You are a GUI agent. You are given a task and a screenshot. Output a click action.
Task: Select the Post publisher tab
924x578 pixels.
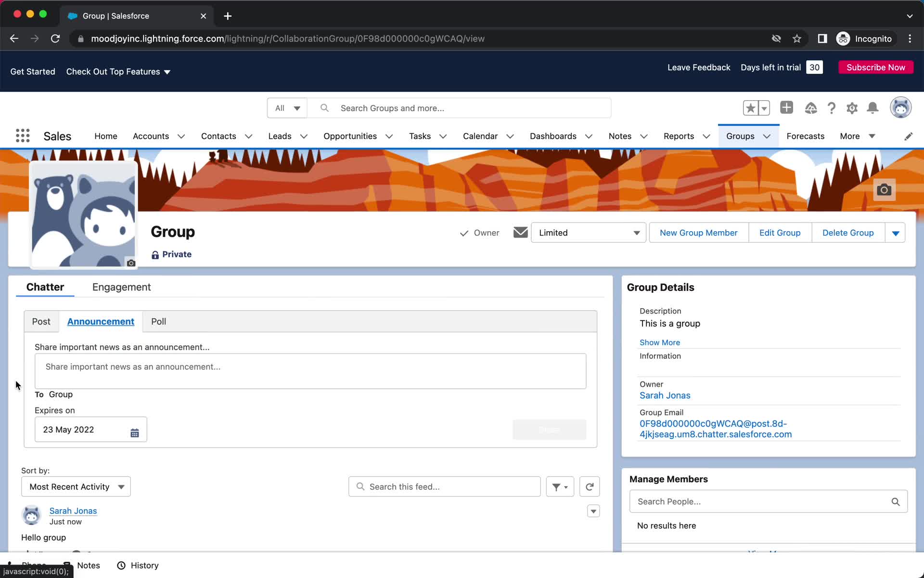pyautogui.click(x=41, y=321)
